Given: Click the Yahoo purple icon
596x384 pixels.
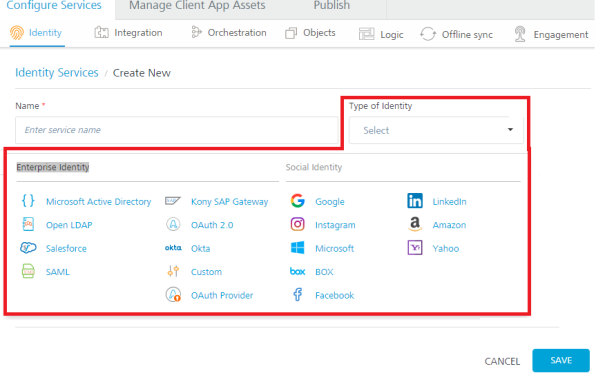Looking at the screenshot, I should 415,248.
